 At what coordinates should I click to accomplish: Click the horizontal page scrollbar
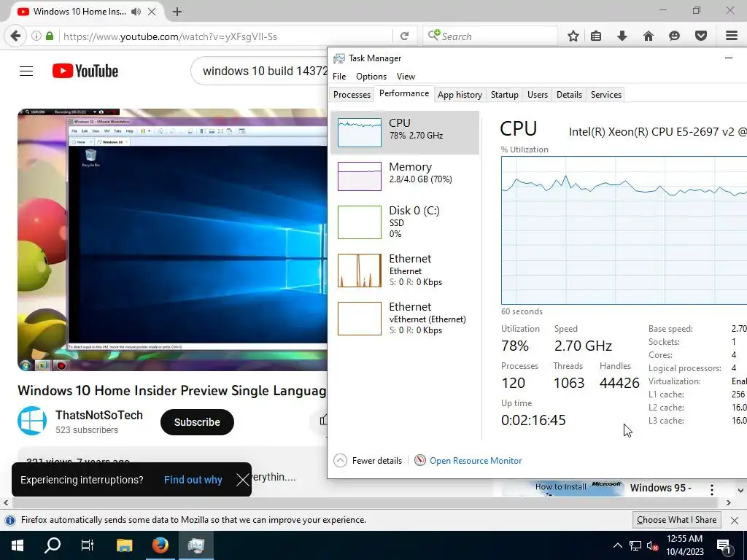(x=365, y=503)
